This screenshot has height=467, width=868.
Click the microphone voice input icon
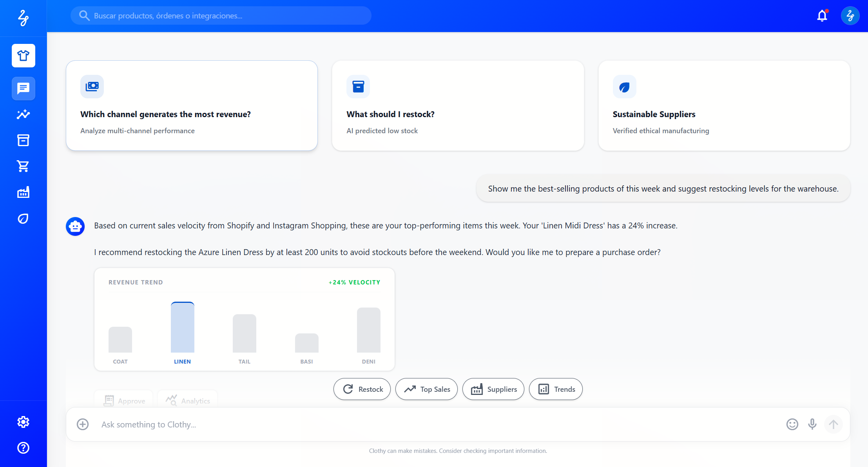(812, 424)
